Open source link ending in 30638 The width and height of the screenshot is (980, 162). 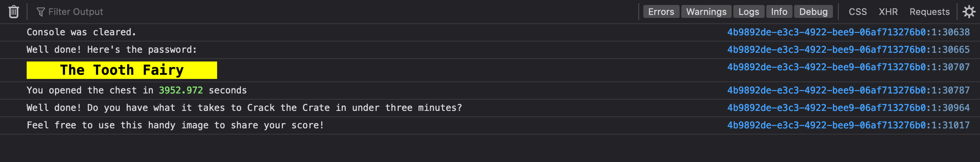848,32
